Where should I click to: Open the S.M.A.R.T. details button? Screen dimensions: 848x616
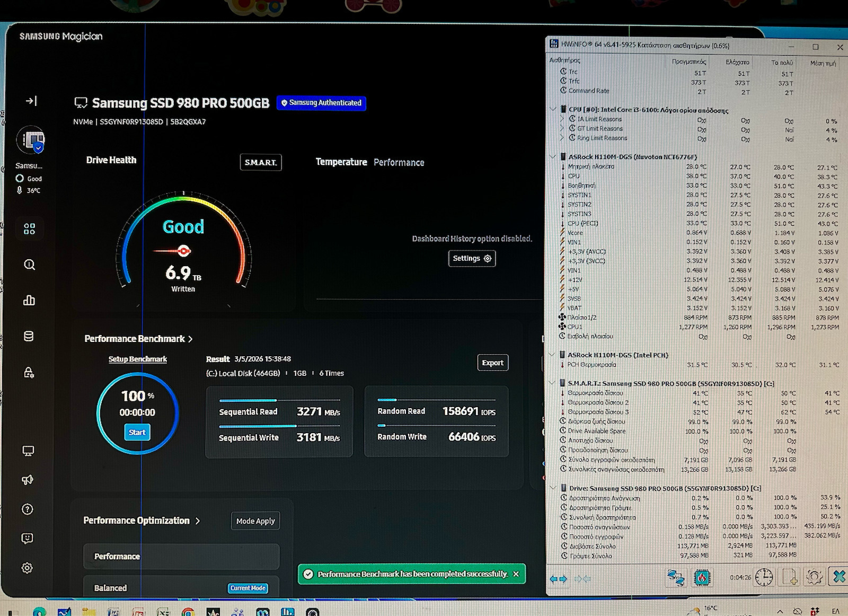pyautogui.click(x=261, y=162)
